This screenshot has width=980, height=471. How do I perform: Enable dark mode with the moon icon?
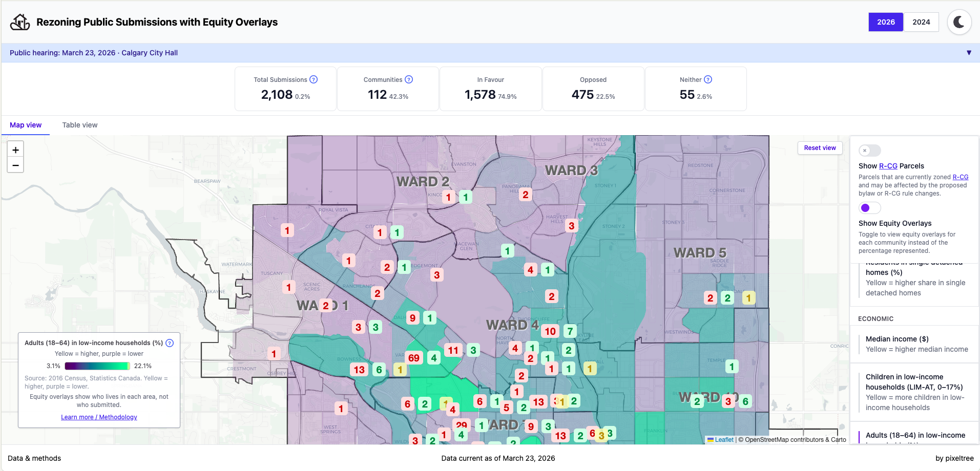tap(958, 22)
